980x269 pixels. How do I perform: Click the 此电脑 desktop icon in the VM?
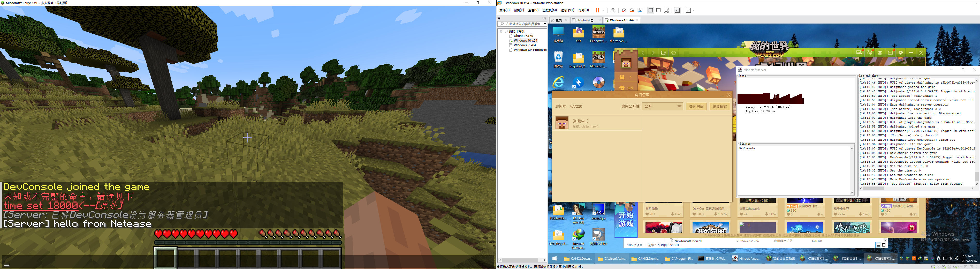[558, 35]
